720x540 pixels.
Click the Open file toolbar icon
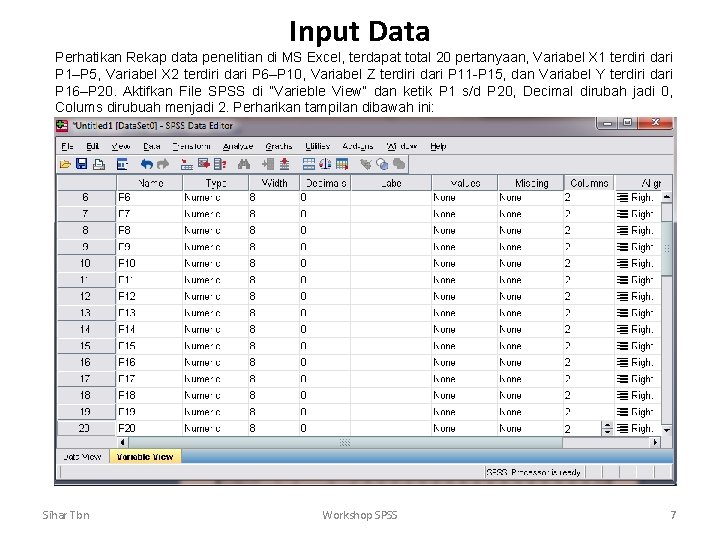click(65, 164)
